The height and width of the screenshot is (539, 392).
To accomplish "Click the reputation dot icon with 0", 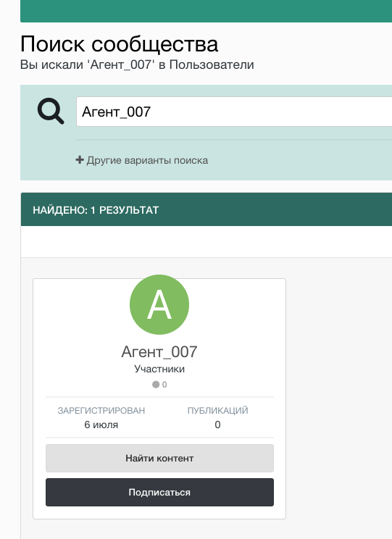I will 159,384.
